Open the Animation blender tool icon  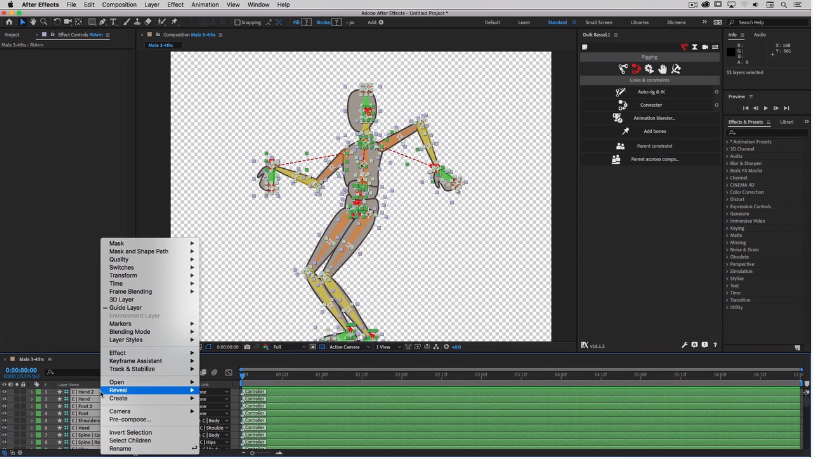pyautogui.click(x=617, y=118)
